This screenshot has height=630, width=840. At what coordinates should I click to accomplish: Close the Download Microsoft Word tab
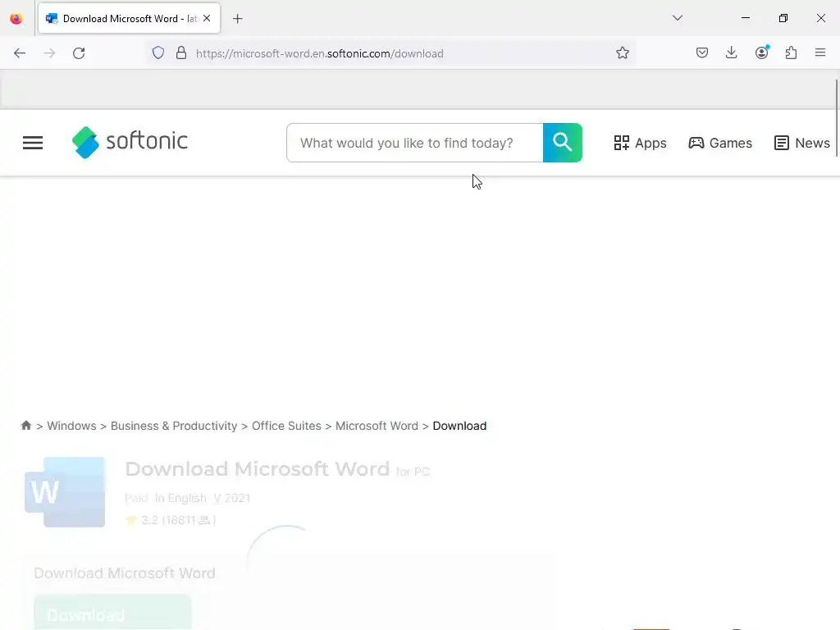[207, 19]
